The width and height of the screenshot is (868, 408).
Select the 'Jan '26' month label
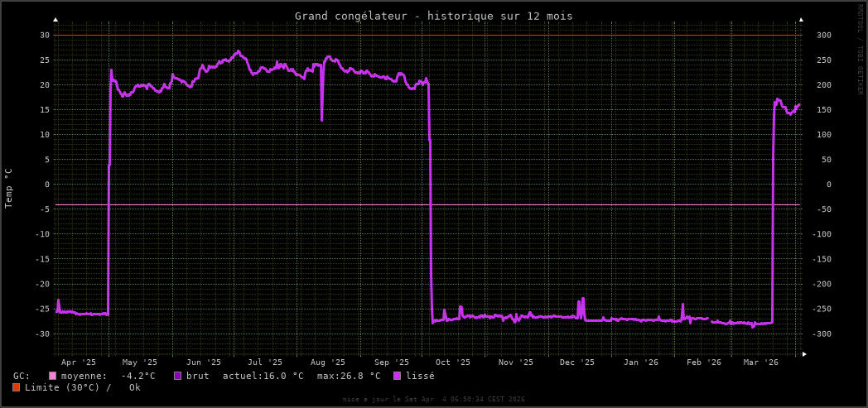(x=641, y=362)
